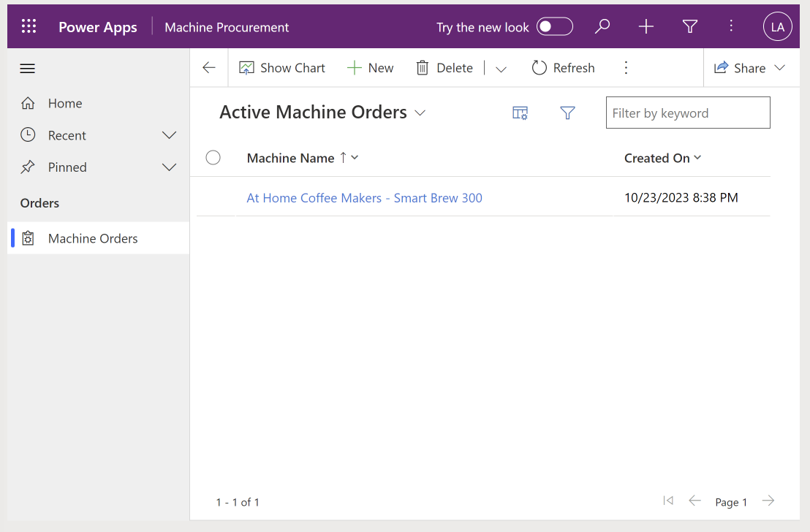Click the edit filters funnel icon
810x532 pixels.
[567, 113]
